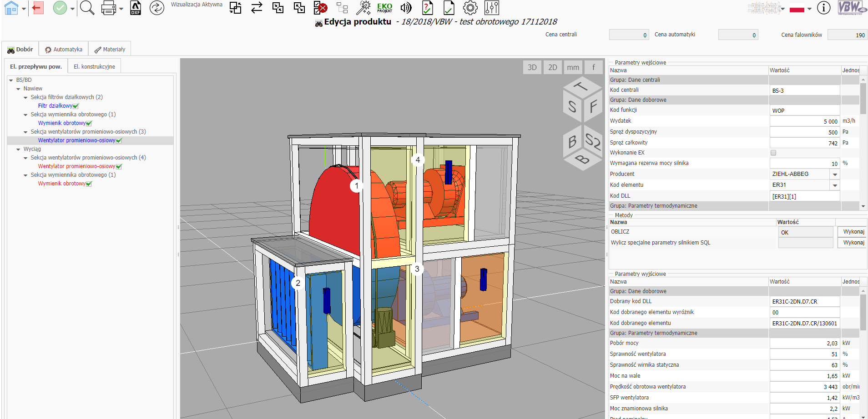Click Wykonaj button for OBLICZ method
The width and height of the screenshot is (868, 419).
[x=853, y=232]
